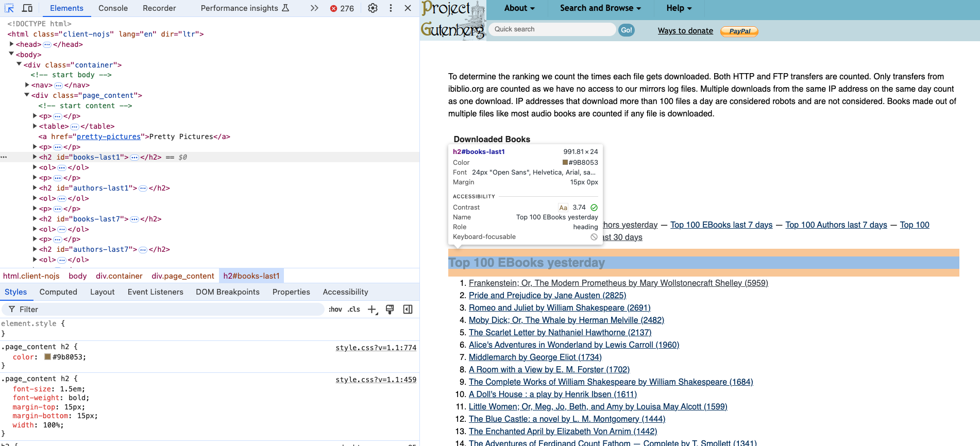Expand the head element node

click(12, 44)
